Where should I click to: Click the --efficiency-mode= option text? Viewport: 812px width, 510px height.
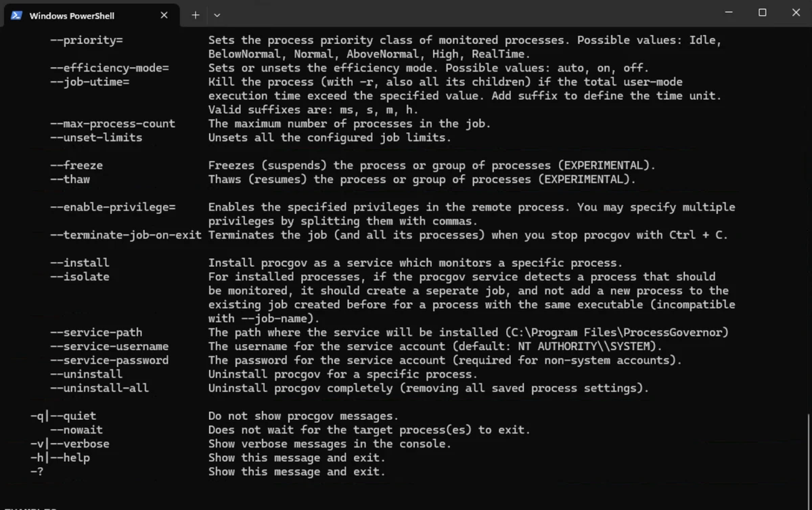click(x=110, y=68)
